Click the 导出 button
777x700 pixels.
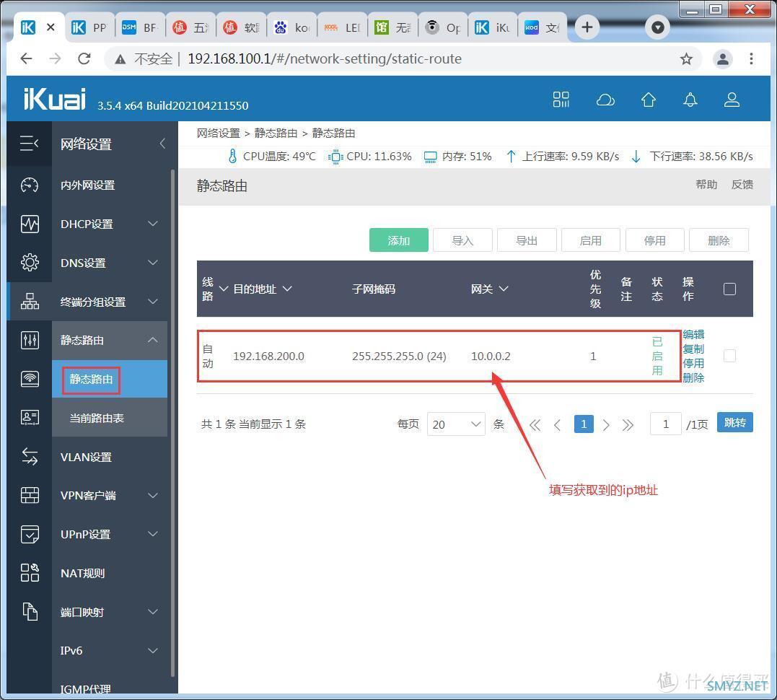point(527,240)
